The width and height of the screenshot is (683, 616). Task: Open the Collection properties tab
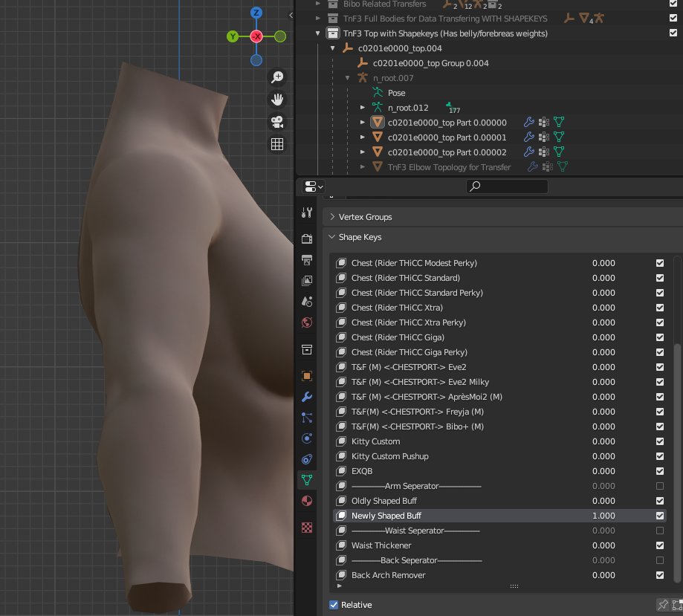[307, 349]
